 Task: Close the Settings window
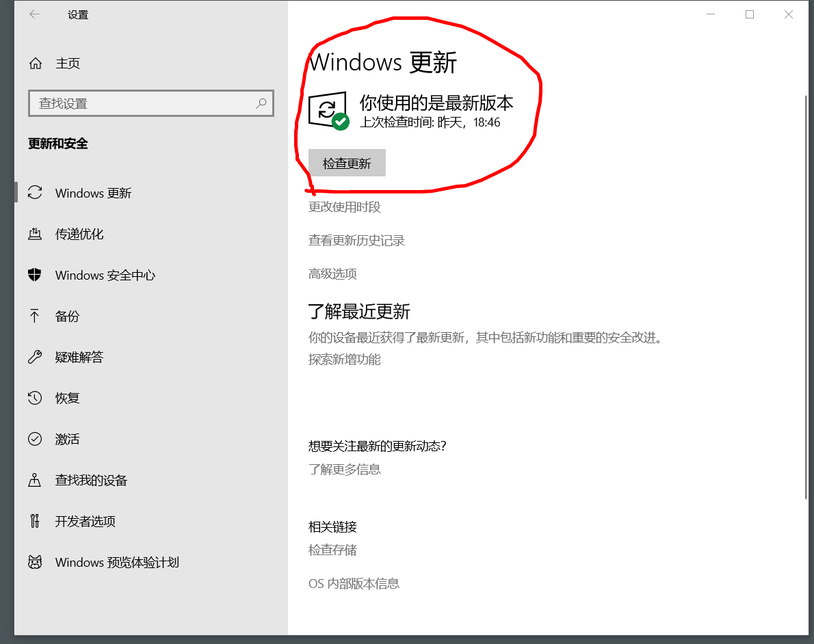[x=789, y=14]
